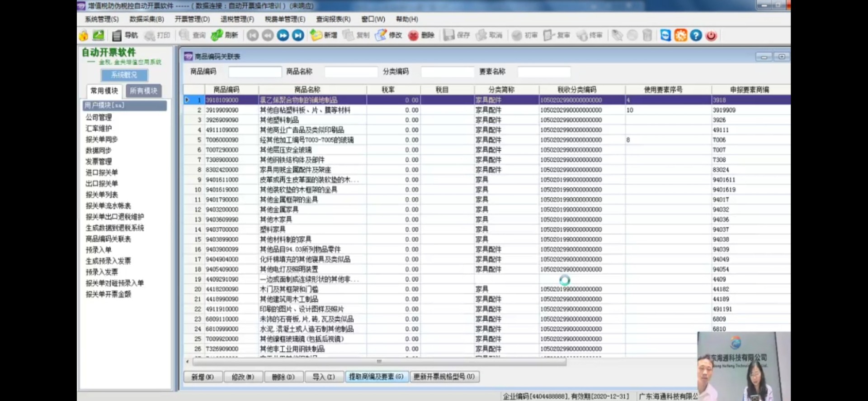
Task: Click the orange gear settings icon
Action: point(681,35)
